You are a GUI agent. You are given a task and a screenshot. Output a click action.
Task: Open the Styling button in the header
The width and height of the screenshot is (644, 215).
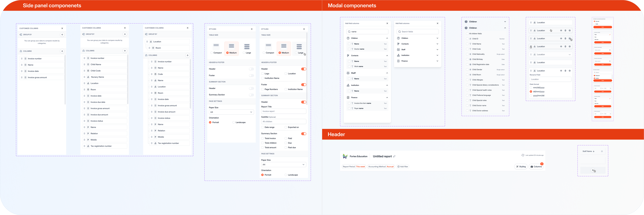point(521,167)
